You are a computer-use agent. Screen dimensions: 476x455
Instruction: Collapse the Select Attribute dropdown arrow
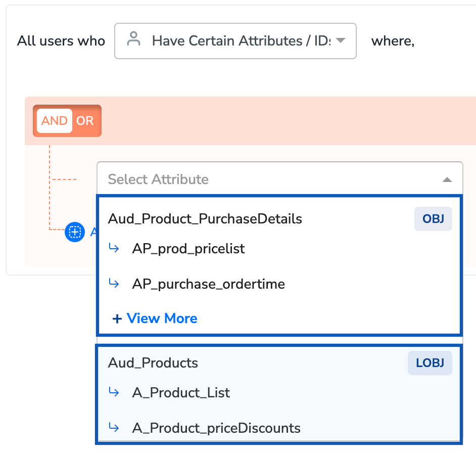click(x=447, y=179)
